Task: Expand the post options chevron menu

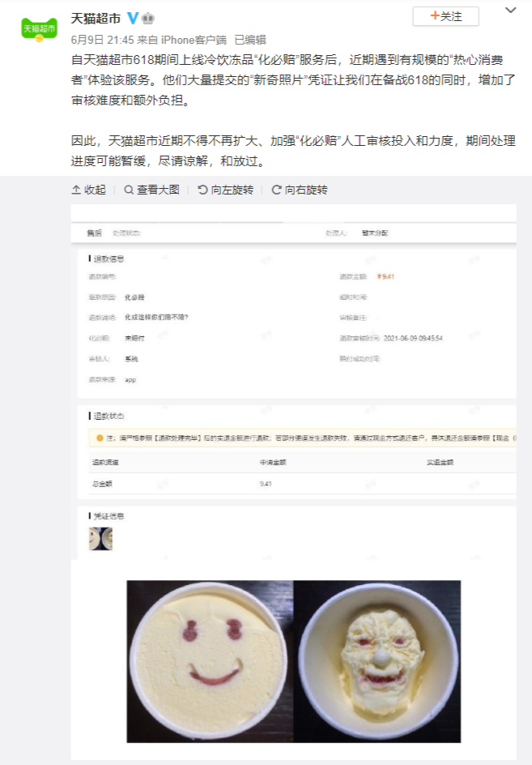Action: 510,11
